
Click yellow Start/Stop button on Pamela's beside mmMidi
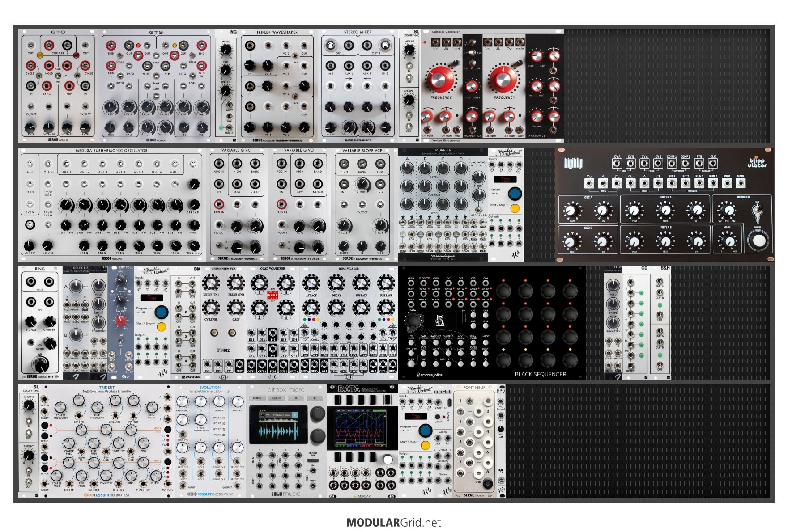click(x=426, y=445)
